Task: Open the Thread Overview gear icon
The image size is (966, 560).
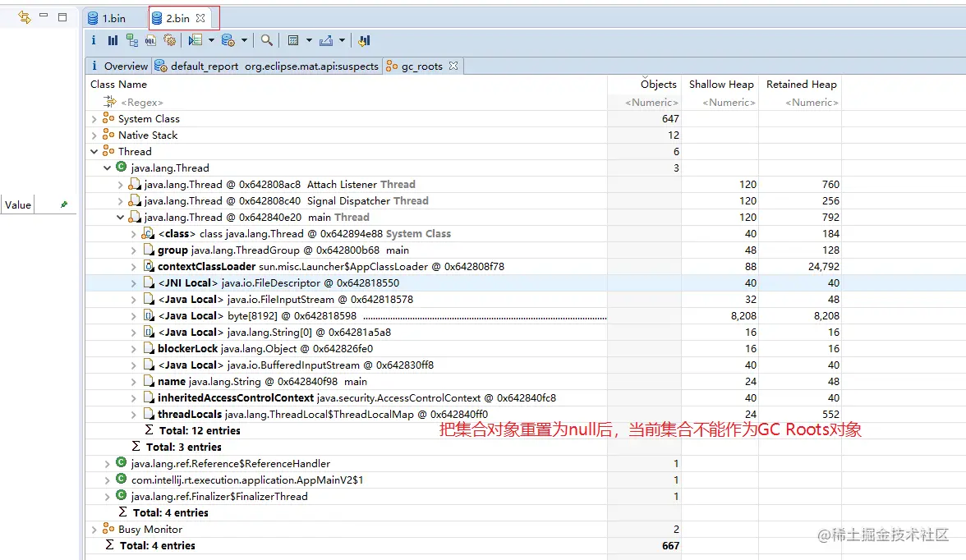Action: [x=169, y=40]
